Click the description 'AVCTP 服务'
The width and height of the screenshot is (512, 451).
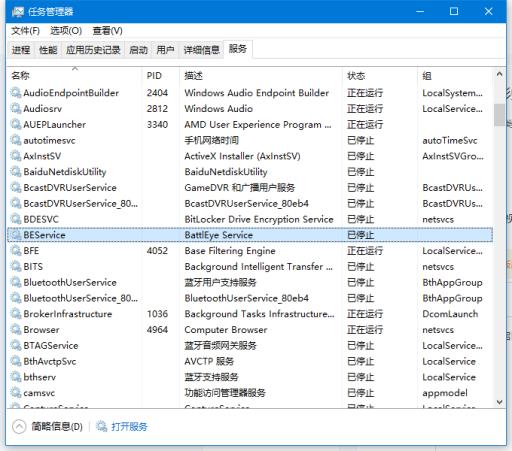click(209, 361)
